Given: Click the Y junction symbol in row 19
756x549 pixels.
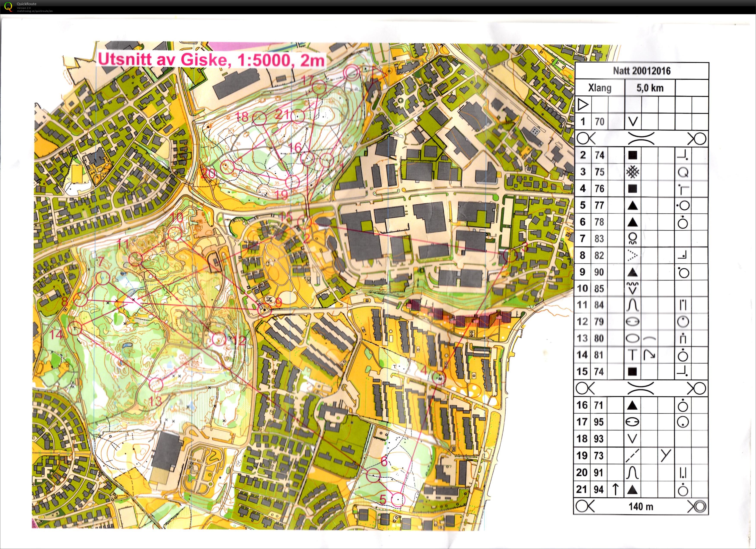Looking at the screenshot, I should pyautogui.click(x=666, y=455).
